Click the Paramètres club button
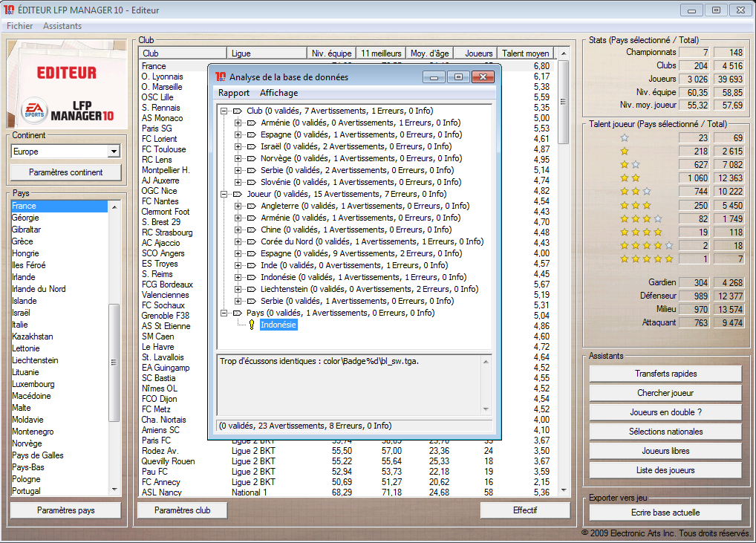Image resolution: width=756 pixels, height=543 pixels. click(182, 510)
